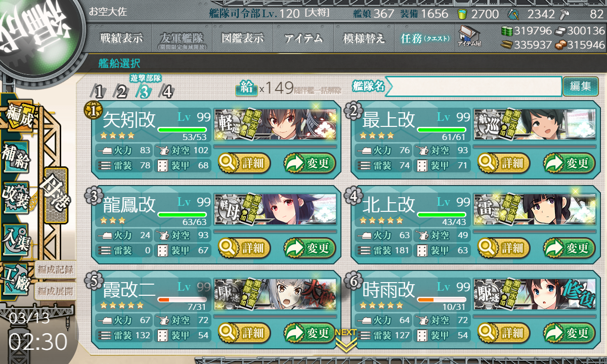This screenshot has height=364, width=607.
Task: Open the 補給 (Supply) side menu icon
Action: point(16,158)
